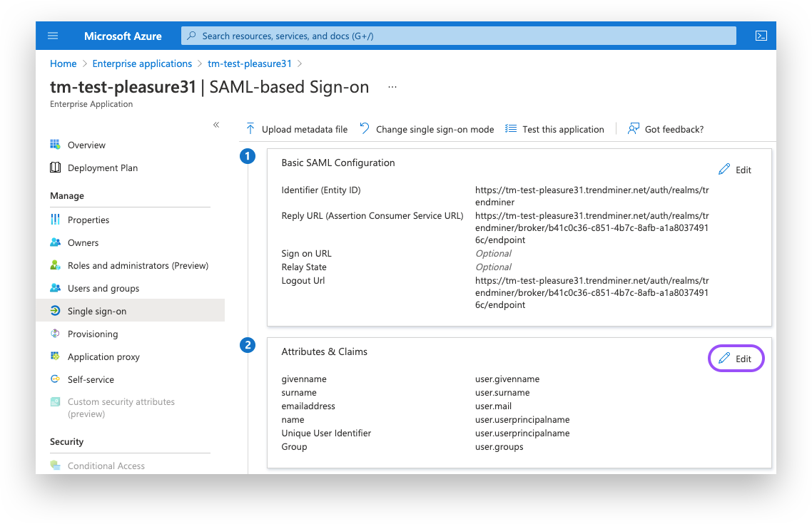812x524 pixels.
Task: Select the Owners icon in the sidebar
Action: tap(56, 242)
